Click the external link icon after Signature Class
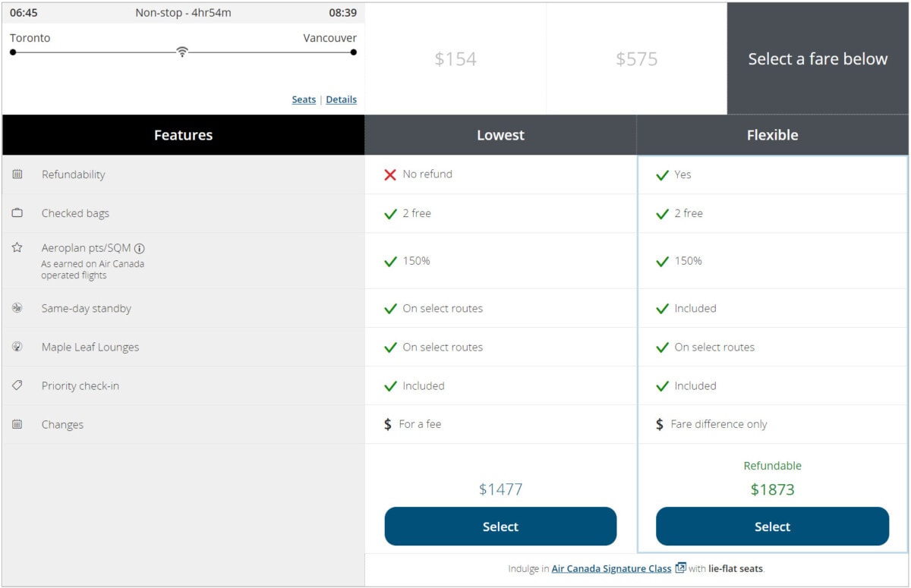 681,568
